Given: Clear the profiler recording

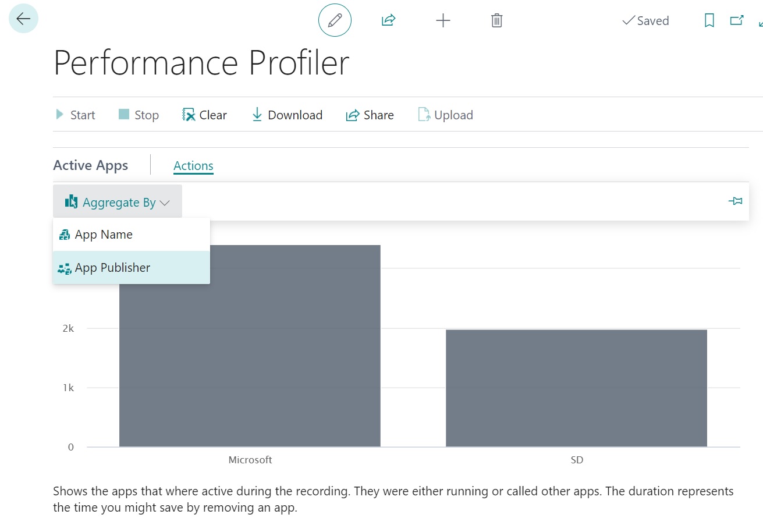Looking at the screenshot, I should (204, 115).
